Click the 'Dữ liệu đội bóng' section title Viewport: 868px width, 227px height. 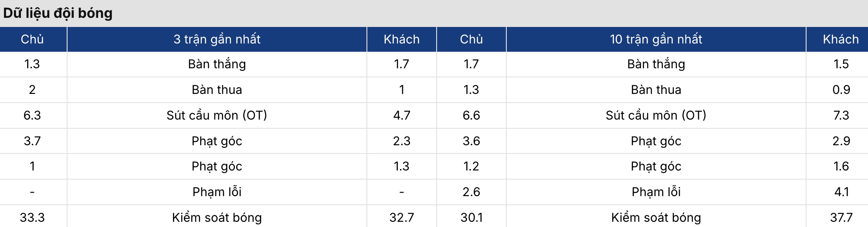pos(58,13)
